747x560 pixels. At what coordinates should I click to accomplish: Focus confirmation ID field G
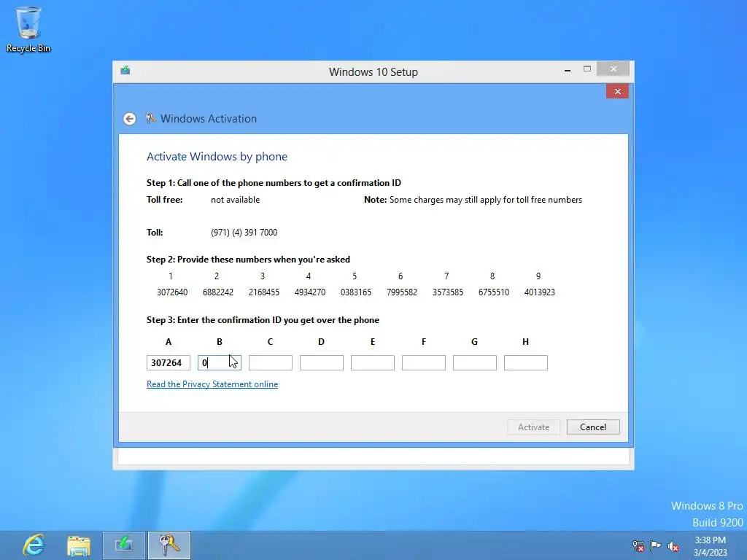(x=474, y=363)
